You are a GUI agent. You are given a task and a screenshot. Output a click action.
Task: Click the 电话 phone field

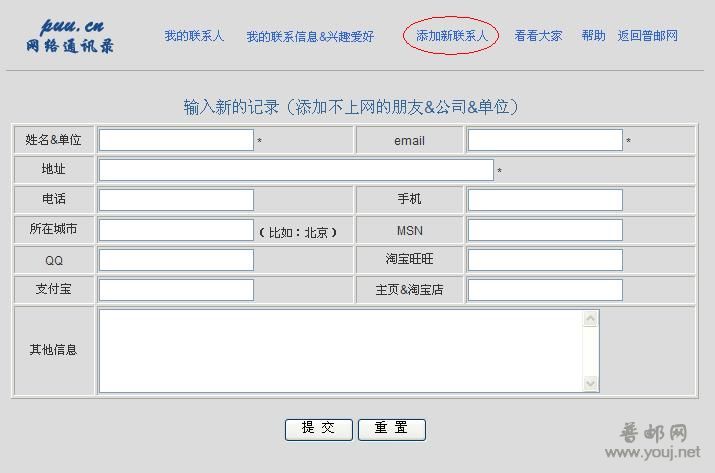[x=176, y=200]
